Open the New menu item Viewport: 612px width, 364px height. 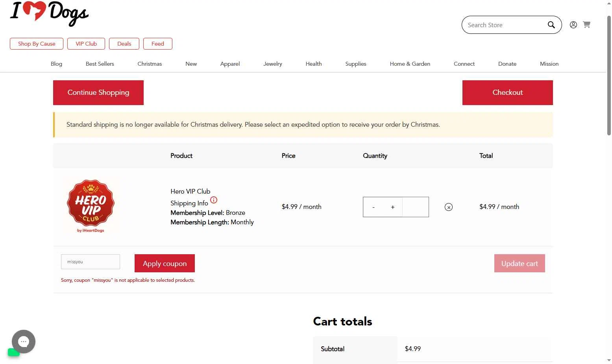tap(191, 64)
